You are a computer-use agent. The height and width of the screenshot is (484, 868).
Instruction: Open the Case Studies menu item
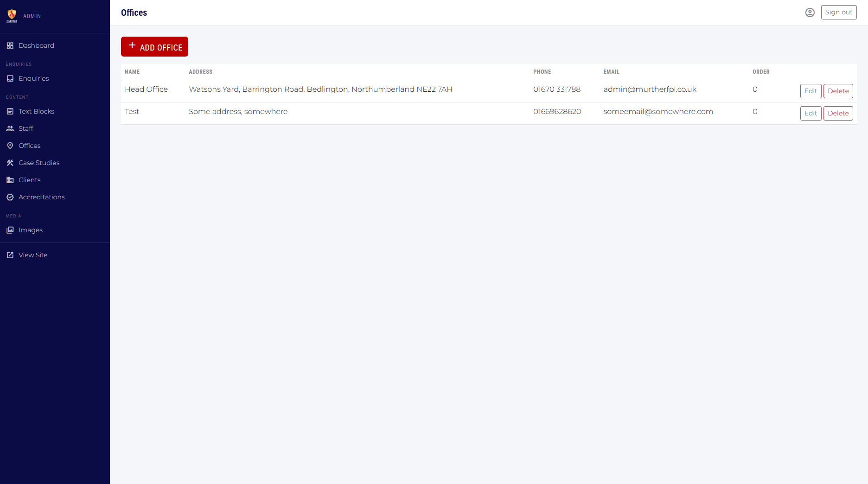(39, 163)
